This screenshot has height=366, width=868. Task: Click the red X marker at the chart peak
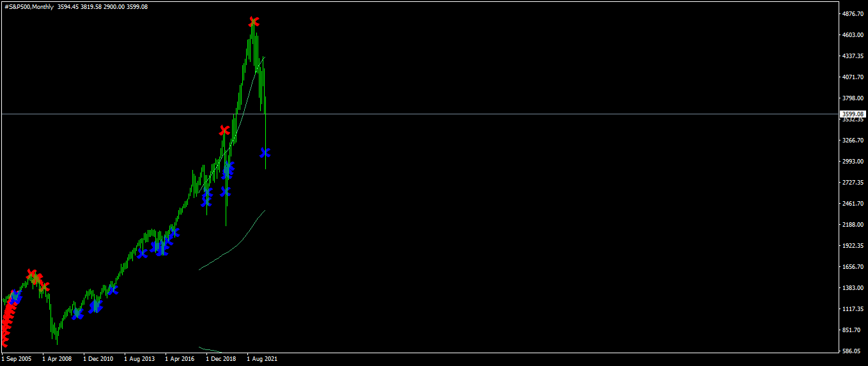[x=254, y=22]
